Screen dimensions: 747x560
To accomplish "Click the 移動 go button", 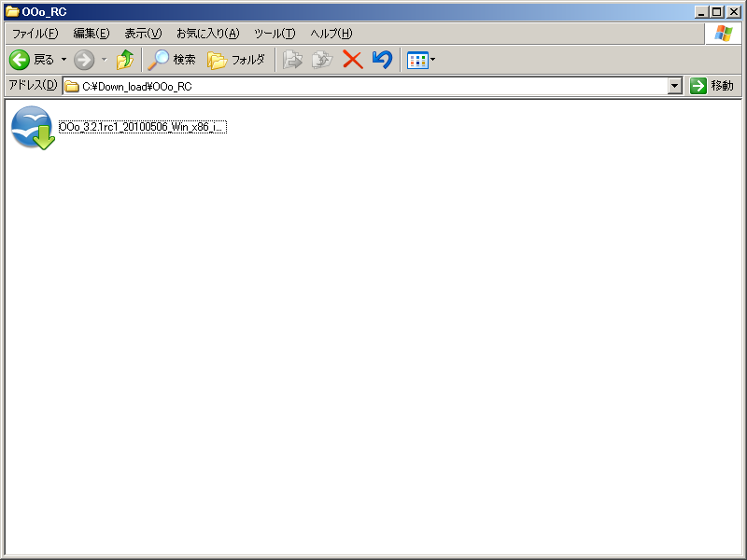I will click(x=712, y=86).
